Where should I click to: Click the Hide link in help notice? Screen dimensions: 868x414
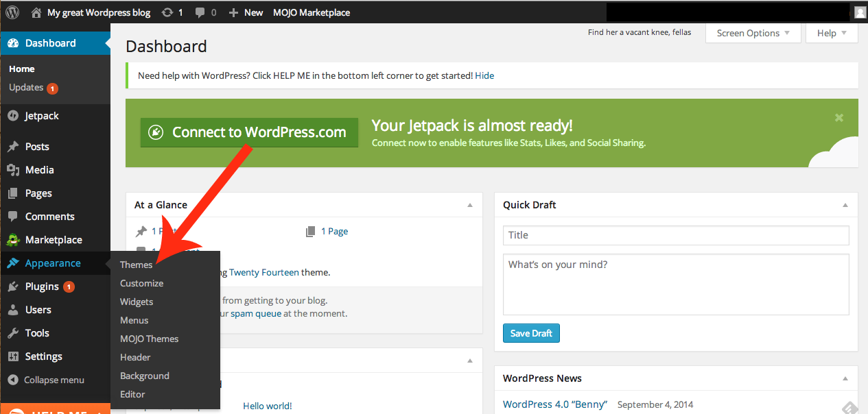[x=484, y=75]
